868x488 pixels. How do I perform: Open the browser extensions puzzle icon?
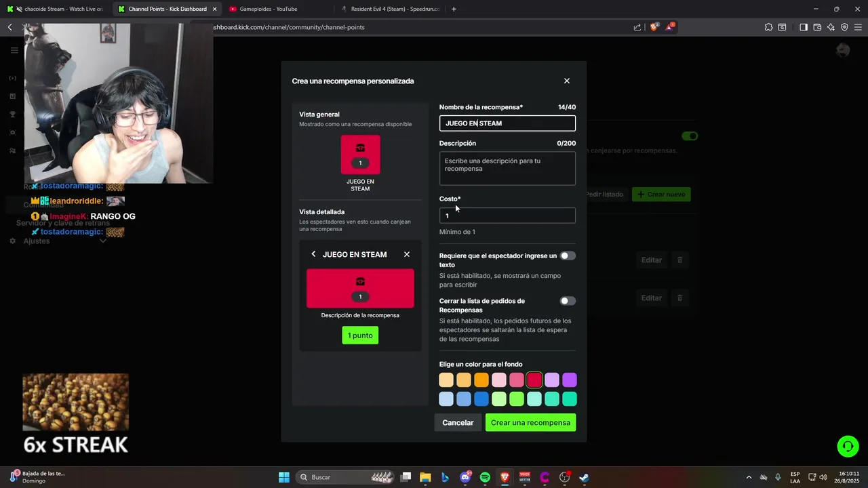[768, 27]
